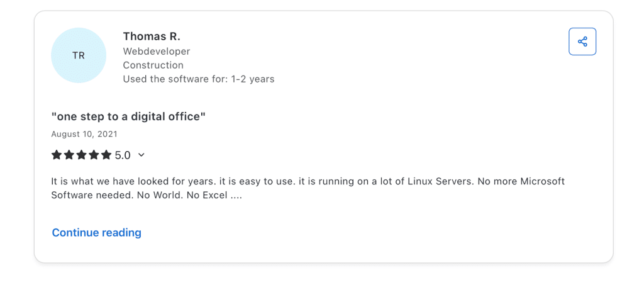The width and height of the screenshot is (644, 282).
Task: Click the share icon button
Action: (x=582, y=42)
